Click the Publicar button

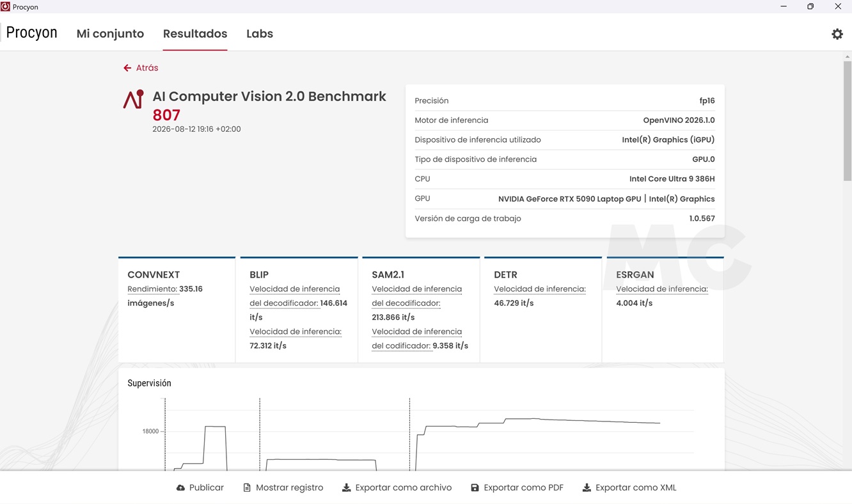click(200, 488)
